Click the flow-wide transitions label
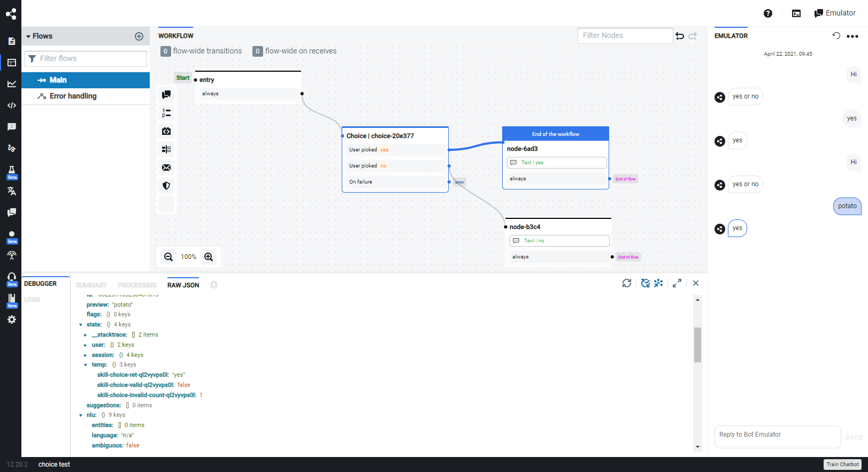Image resolution: width=868 pixels, height=472 pixels. 208,51
